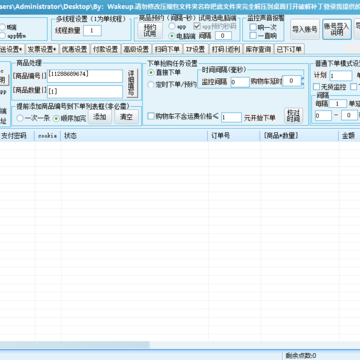The width and height of the screenshot is (360, 360).
Task: Click the 预约试用 button
Action: [x=150, y=30]
